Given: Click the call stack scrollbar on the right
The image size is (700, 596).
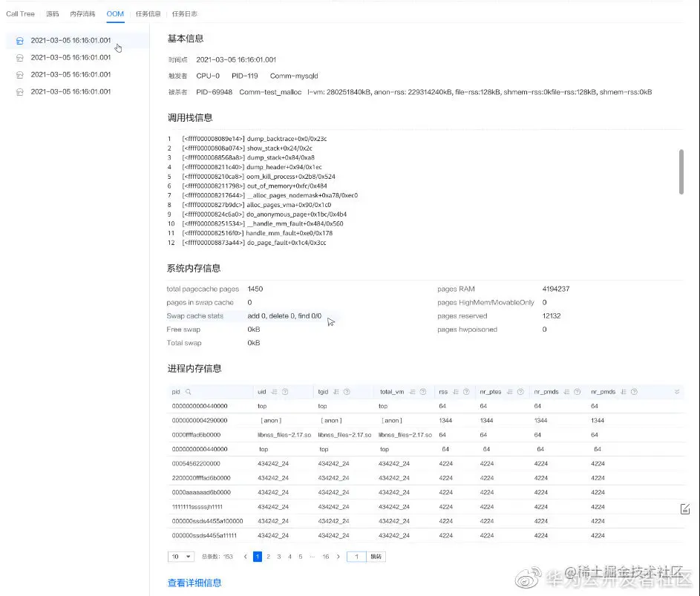Looking at the screenshot, I should tap(681, 172).
